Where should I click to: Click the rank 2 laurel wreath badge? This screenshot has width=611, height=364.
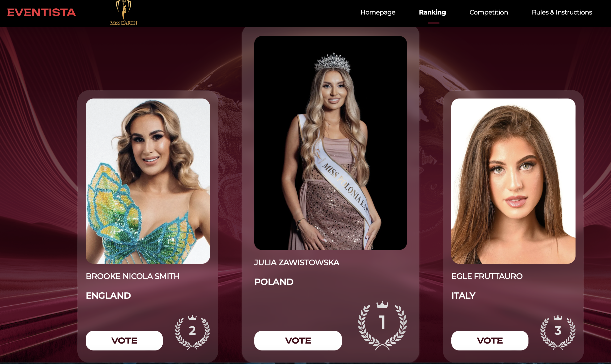(192, 332)
